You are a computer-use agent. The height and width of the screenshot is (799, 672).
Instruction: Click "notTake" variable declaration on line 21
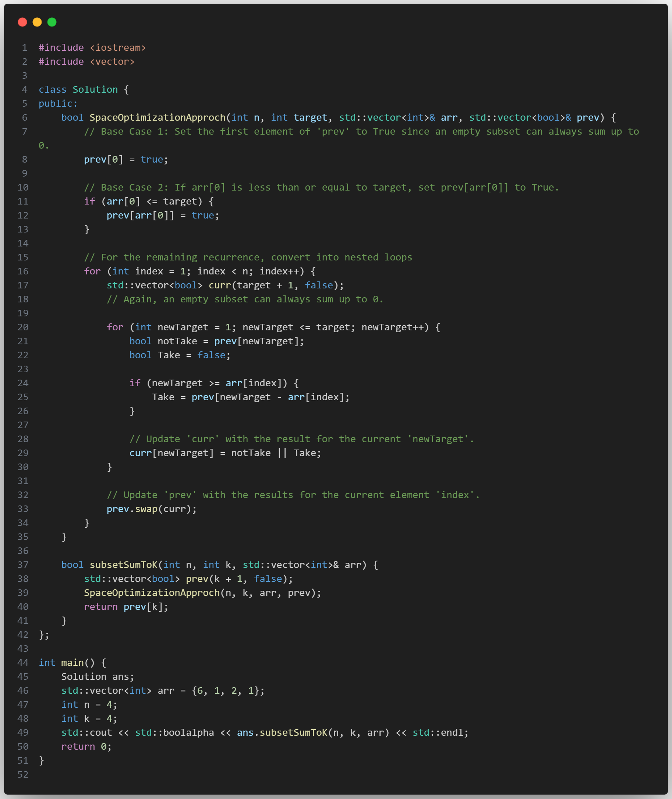(x=177, y=341)
